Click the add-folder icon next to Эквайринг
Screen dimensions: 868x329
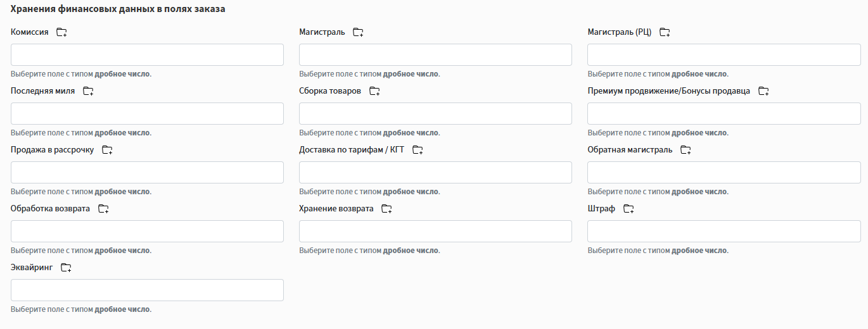coord(66,268)
